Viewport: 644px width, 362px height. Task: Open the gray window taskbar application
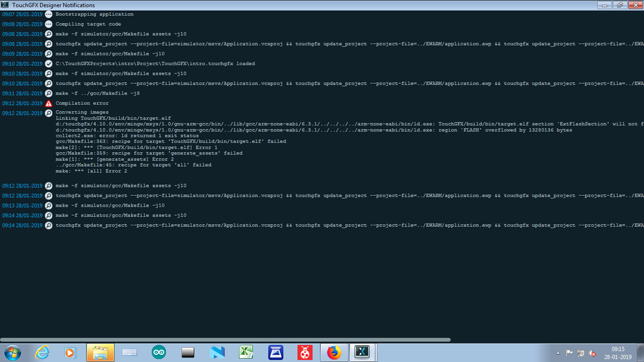188,352
